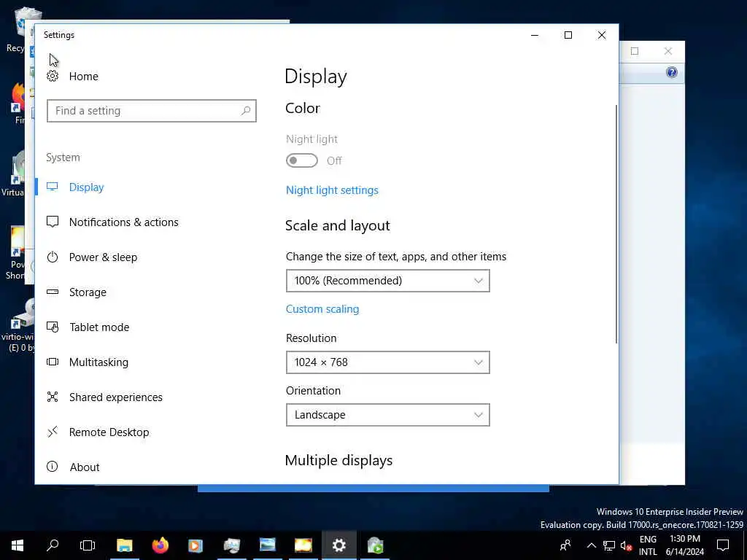Screen dimensions: 747x560
Task: Open Task View from the taskbar
Action: click(88, 545)
